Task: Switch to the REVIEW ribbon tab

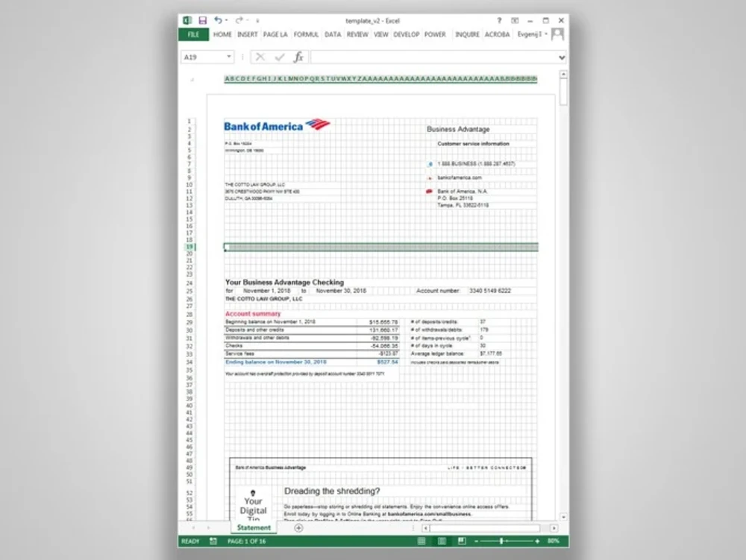Action: (357, 34)
